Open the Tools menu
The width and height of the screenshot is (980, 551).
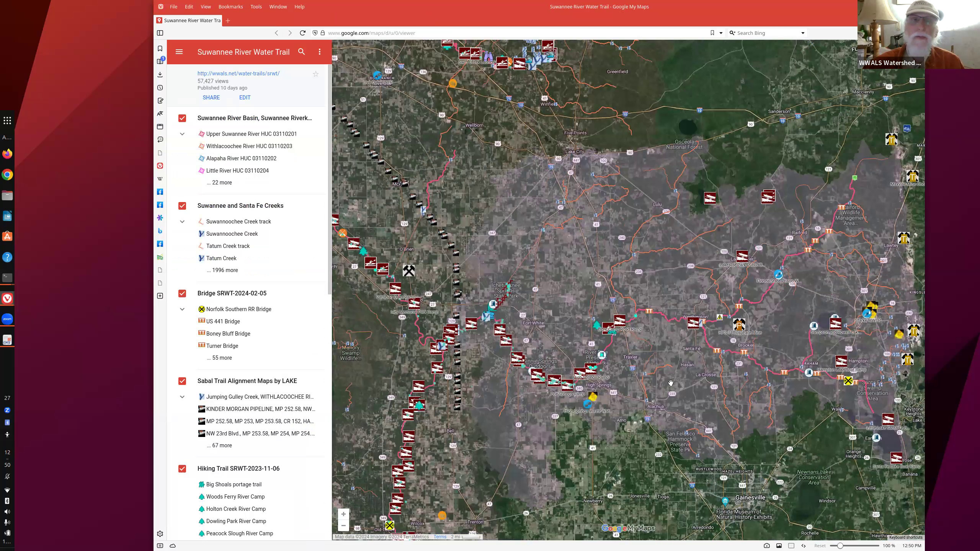(256, 7)
